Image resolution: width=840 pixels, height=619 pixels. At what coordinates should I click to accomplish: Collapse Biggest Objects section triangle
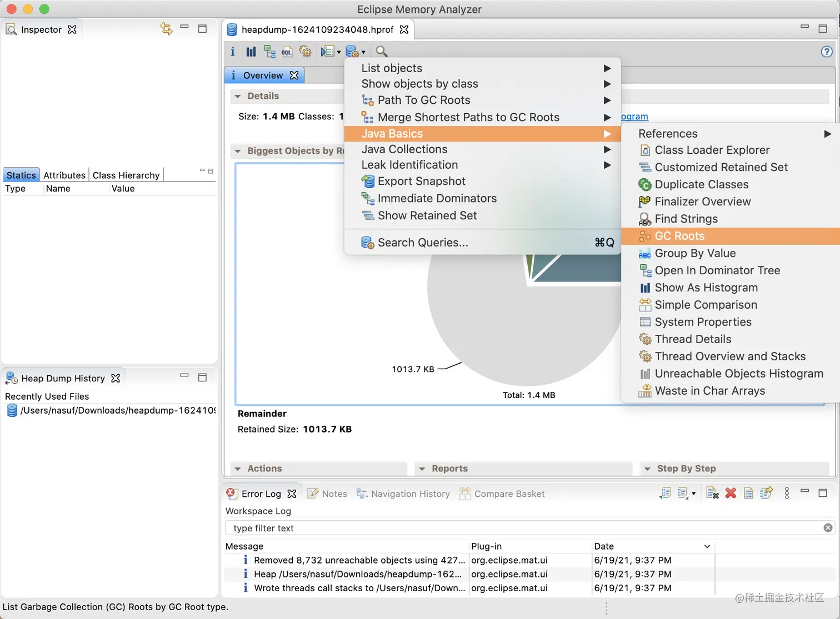[238, 151]
